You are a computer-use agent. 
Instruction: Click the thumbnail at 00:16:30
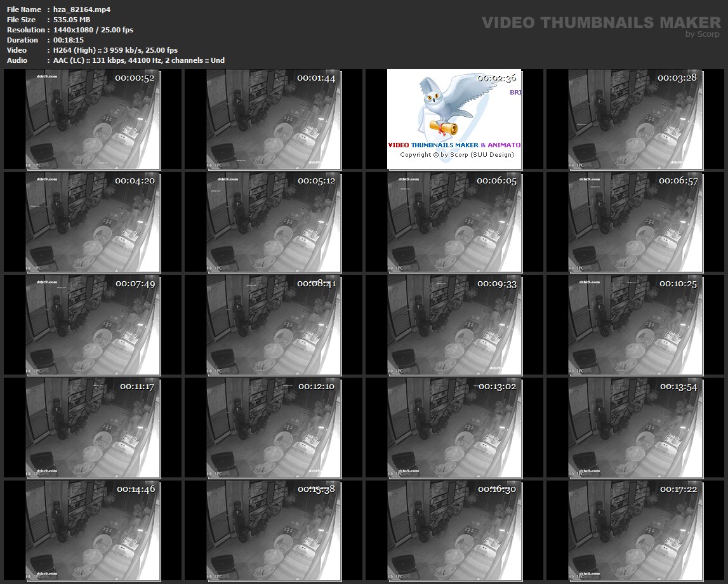454,531
